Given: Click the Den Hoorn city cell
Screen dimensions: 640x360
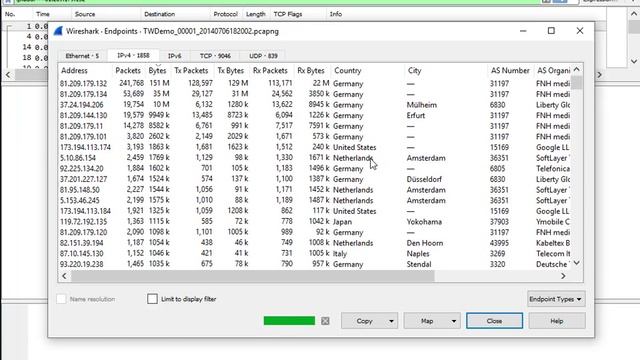Looking at the screenshot, I should coord(424,243).
